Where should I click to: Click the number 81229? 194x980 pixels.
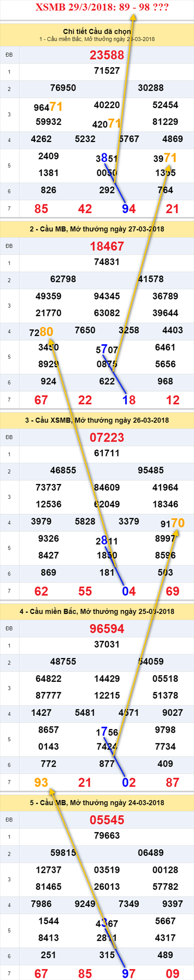(x=165, y=122)
